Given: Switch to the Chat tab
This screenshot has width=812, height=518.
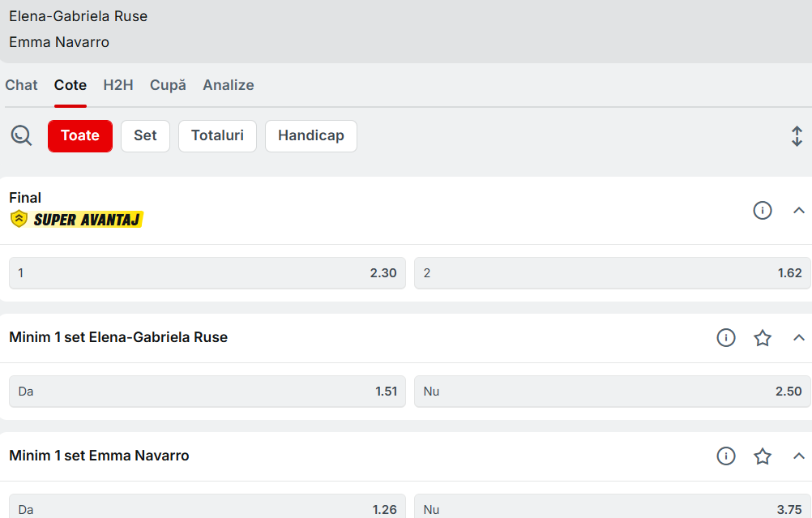Looking at the screenshot, I should 21,85.
